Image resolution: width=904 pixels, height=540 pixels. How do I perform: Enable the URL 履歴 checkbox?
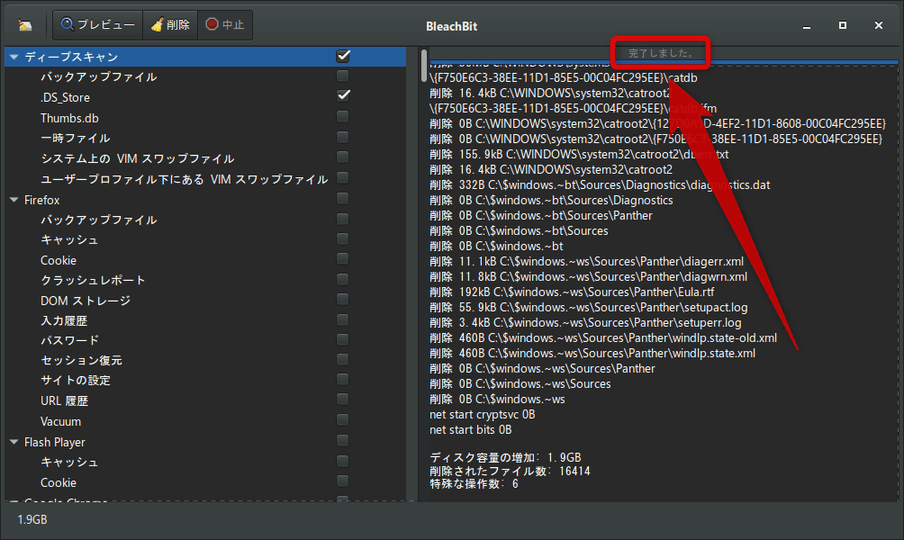(342, 399)
